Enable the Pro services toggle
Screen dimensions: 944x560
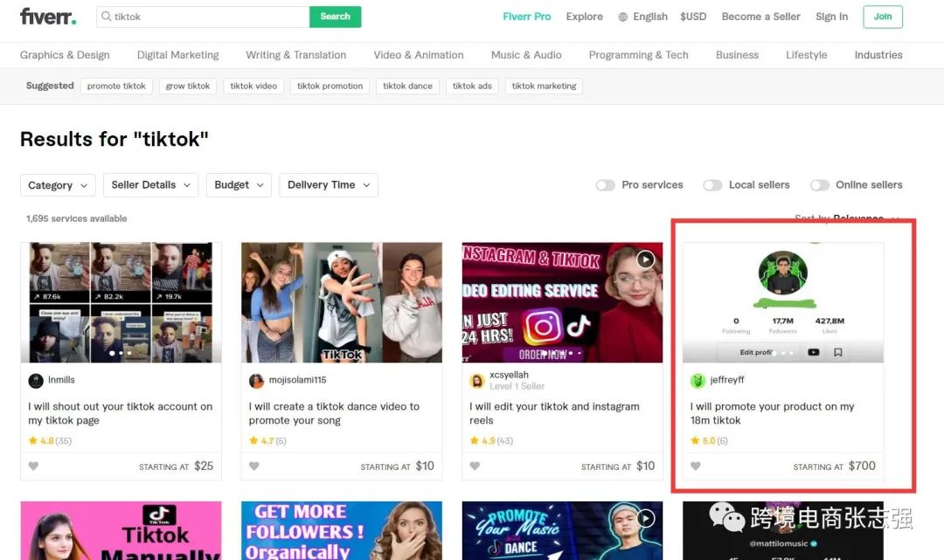(x=605, y=185)
